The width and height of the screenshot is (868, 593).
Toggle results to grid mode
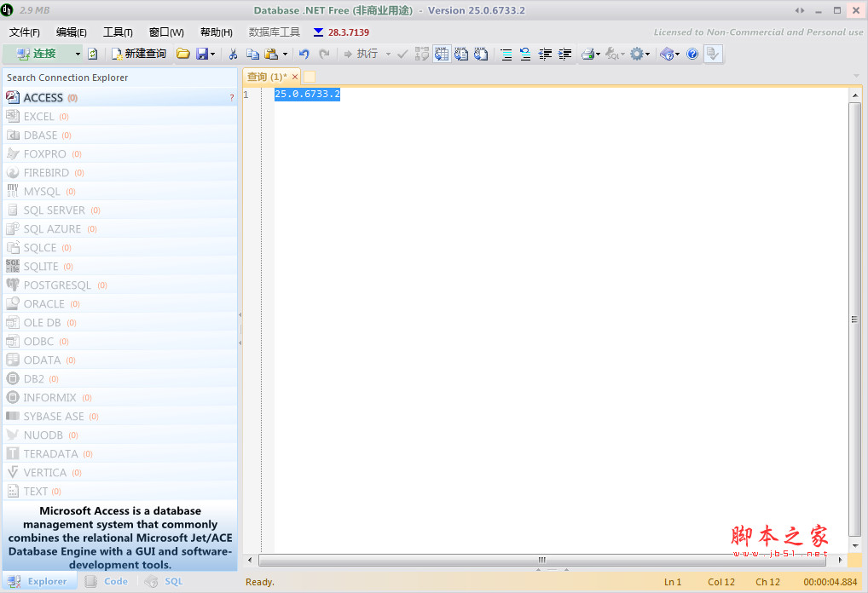tap(442, 54)
